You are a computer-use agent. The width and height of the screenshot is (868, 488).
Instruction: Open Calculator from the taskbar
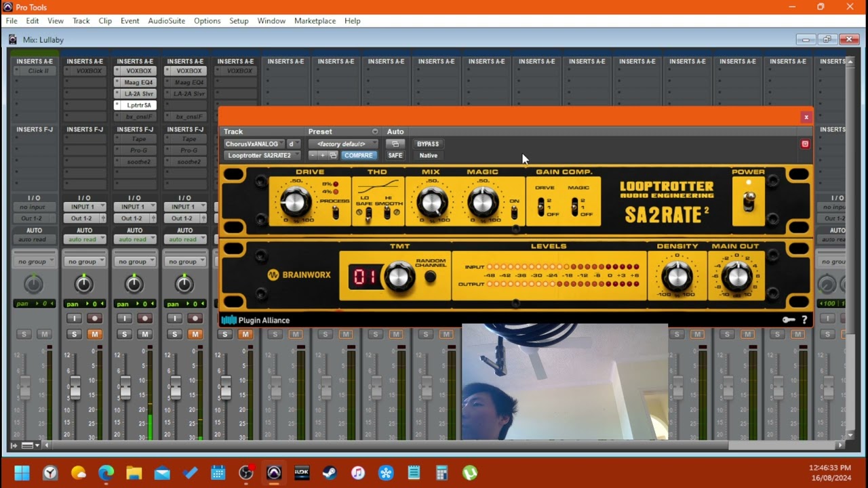pos(441,472)
